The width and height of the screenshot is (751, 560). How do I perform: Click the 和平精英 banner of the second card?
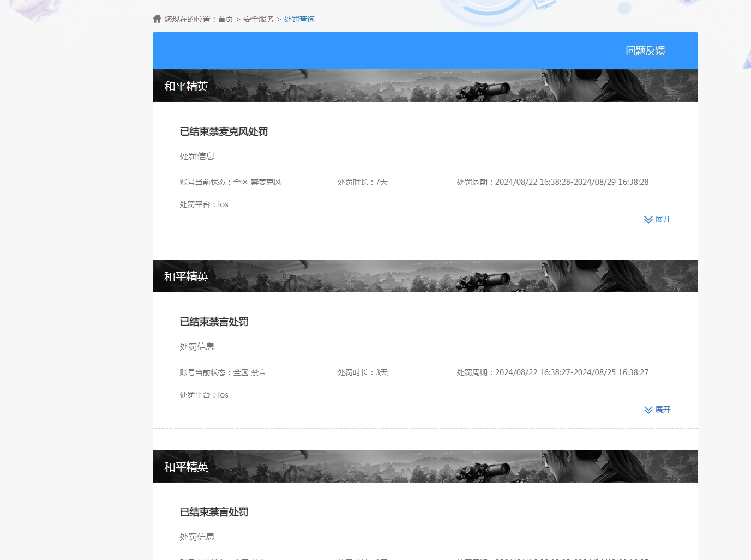coord(186,276)
